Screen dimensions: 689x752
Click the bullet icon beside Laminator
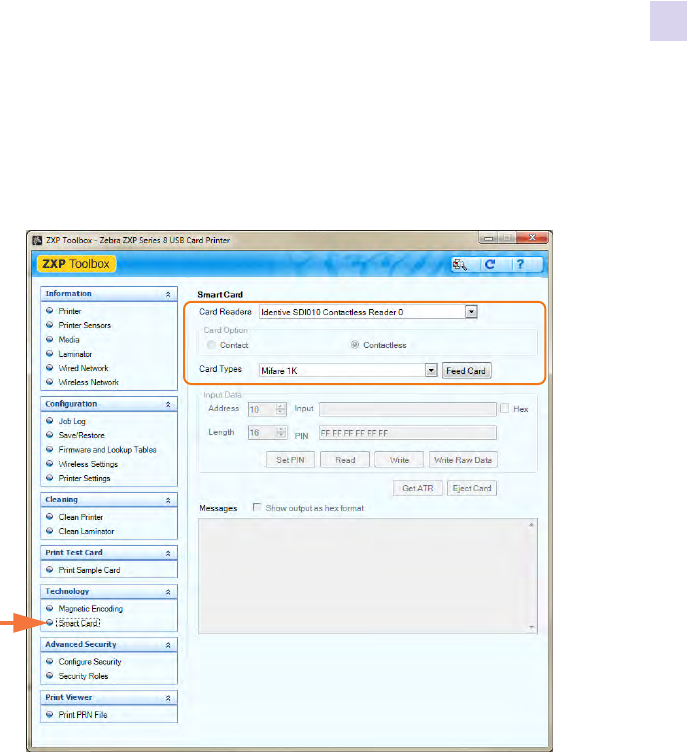click(x=49, y=353)
